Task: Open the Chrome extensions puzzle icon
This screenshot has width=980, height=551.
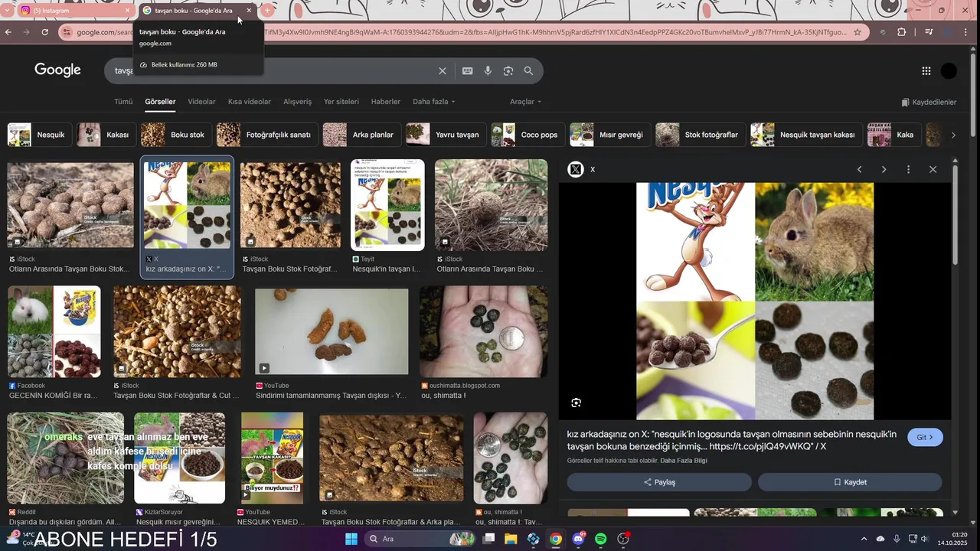Action: (901, 32)
